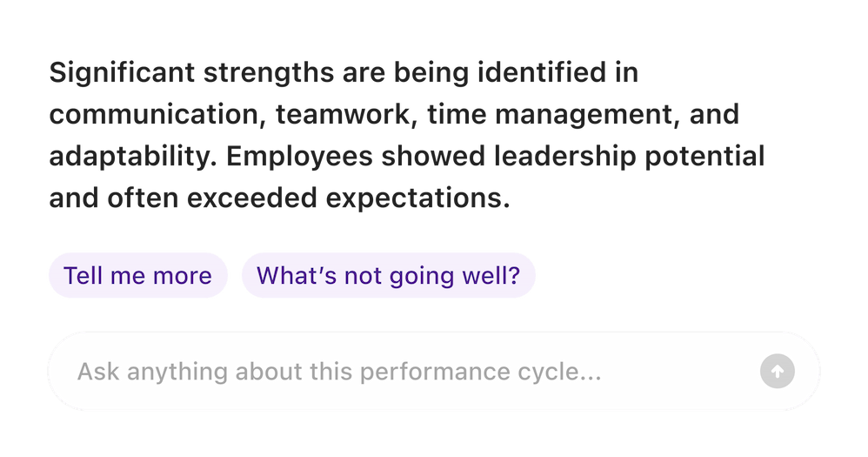Viewport: 868px width, 457px height.
Task: Click the word 'leadership' in the summary
Action: click(564, 157)
